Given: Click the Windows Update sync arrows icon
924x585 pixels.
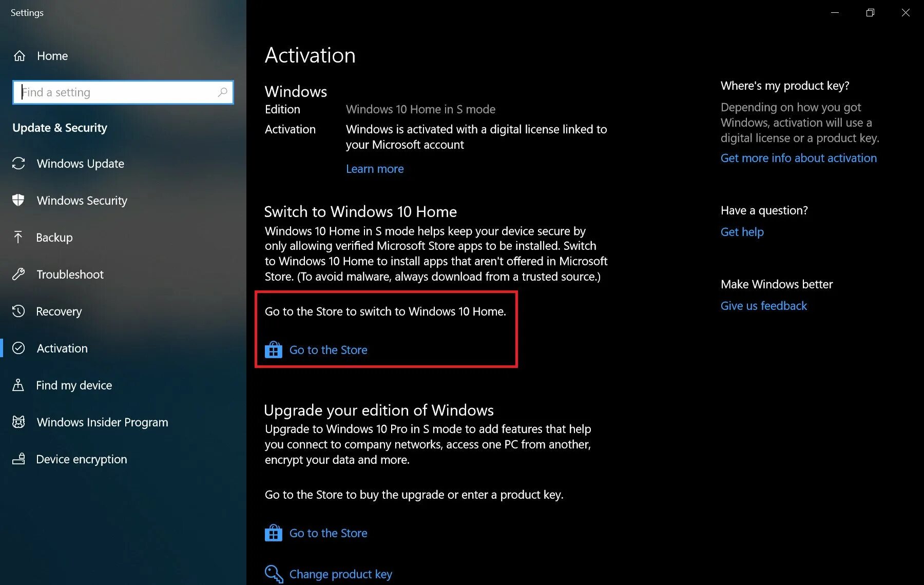Looking at the screenshot, I should [18, 164].
